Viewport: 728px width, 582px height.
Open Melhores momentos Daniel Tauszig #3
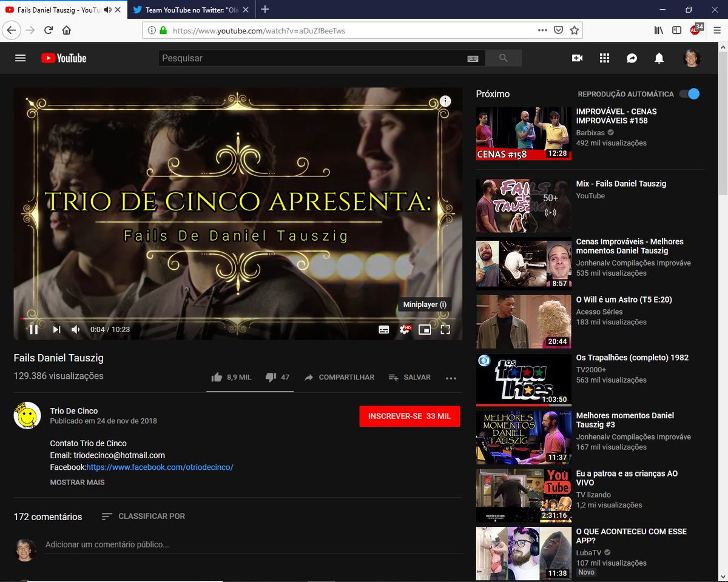pos(625,420)
